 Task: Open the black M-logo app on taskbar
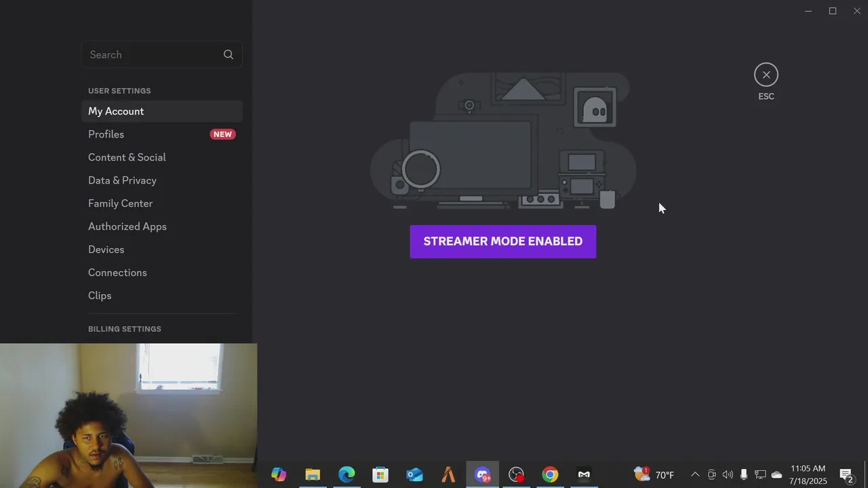coord(584,474)
